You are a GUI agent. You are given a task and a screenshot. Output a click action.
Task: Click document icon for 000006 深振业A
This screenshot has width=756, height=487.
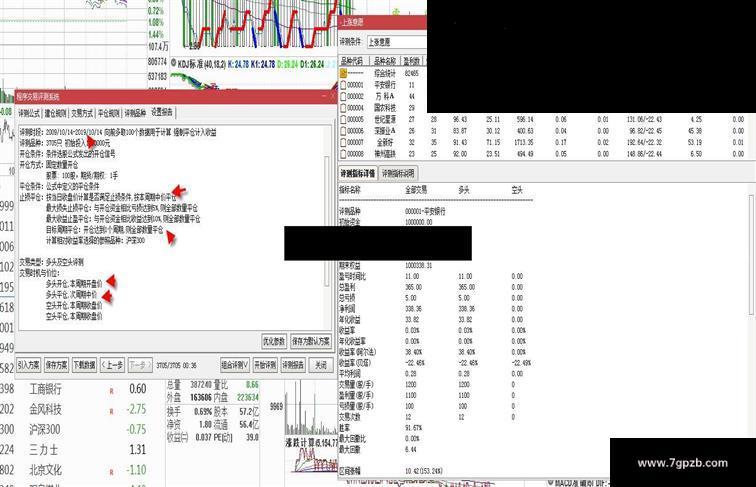(x=343, y=131)
